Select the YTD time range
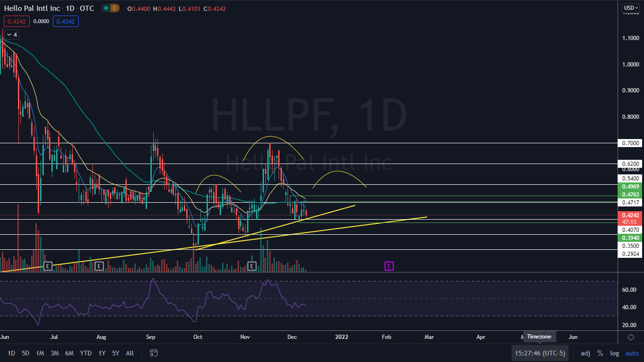This screenshot has height=362, width=644. point(86,353)
